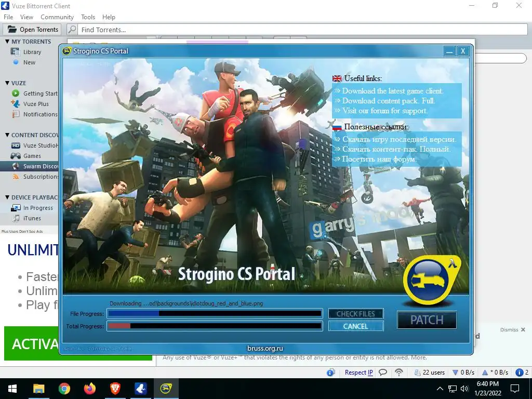This screenshot has height=399, width=532.
Task: Click the Total Progress bar
Action: [215, 326]
